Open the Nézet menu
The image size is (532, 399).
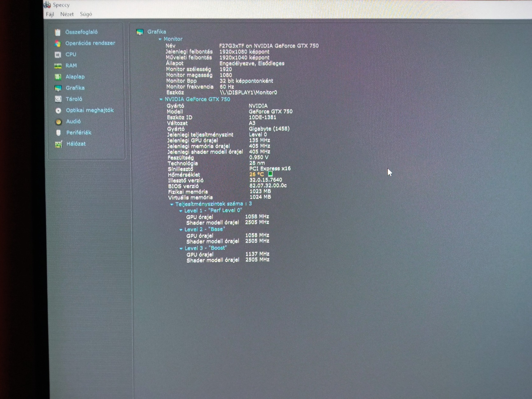[x=67, y=14]
